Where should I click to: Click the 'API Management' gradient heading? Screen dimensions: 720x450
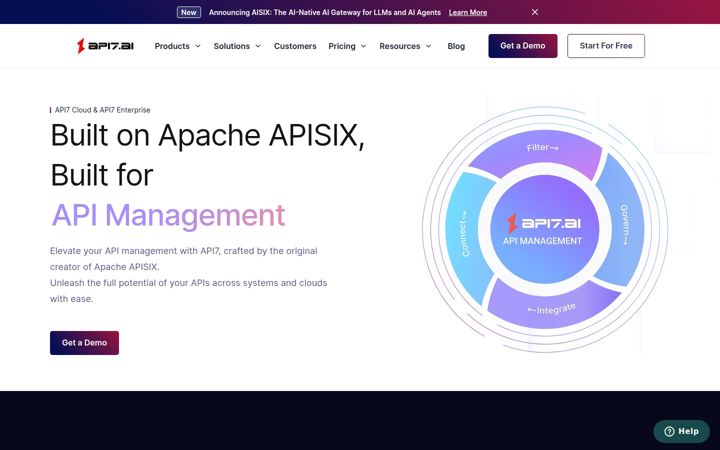(x=168, y=215)
